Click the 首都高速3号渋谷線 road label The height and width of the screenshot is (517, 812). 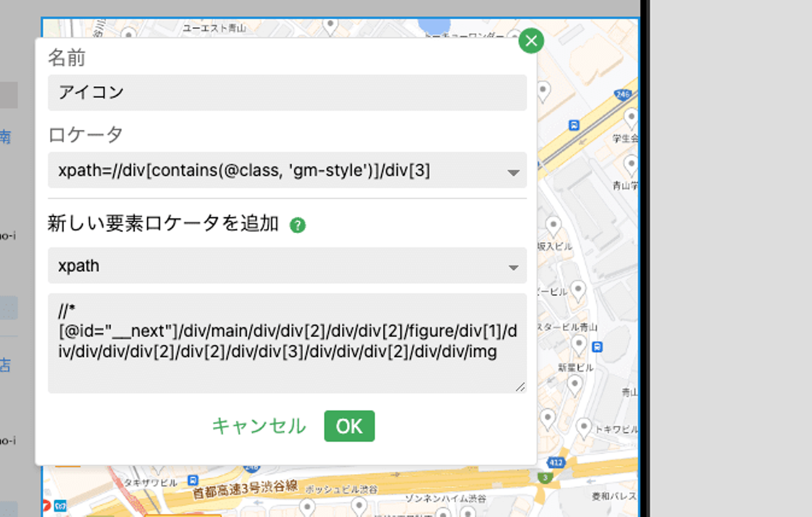click(x=245, y=489)
